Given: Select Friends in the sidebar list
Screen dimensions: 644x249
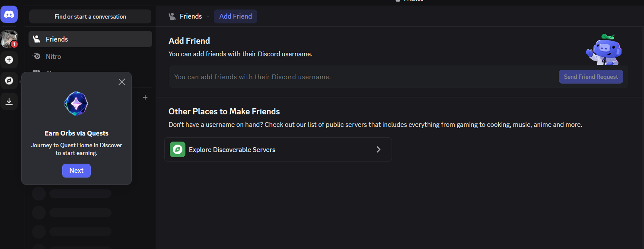Looking at the screenshot, I should [90, 39].
